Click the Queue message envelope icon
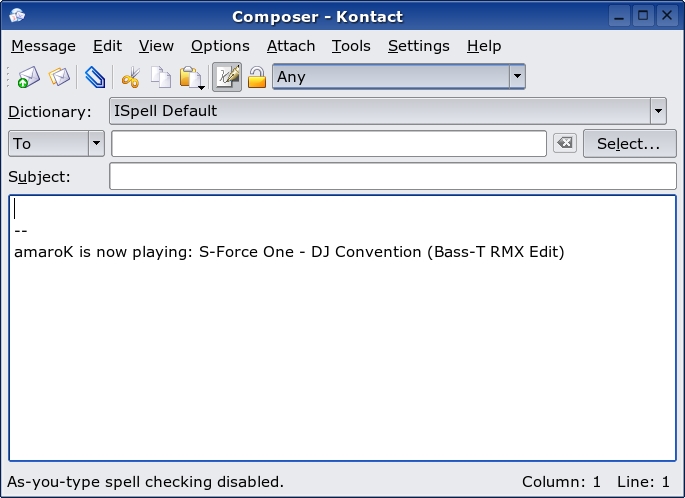 pos(59,77)
